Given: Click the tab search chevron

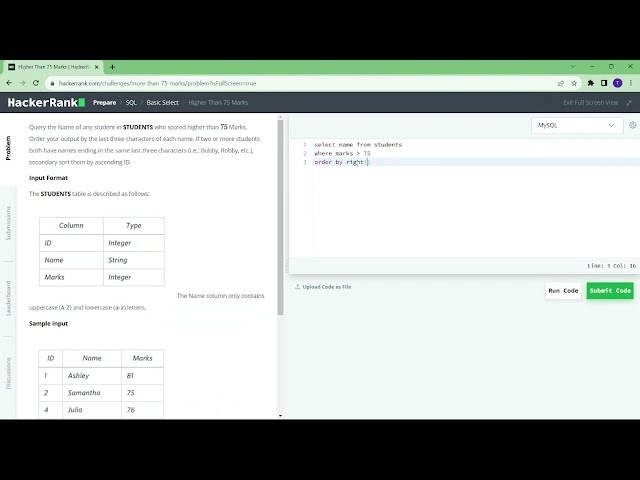Looking at the screenshot, I should click(573, 66).
